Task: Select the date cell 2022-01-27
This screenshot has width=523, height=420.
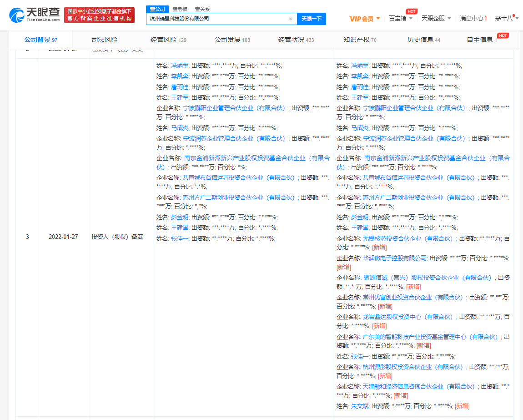Action: (x=63, y=237)
